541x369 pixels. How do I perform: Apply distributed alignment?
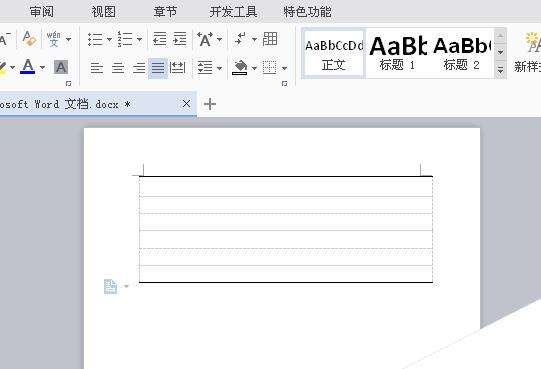point(178,68)
